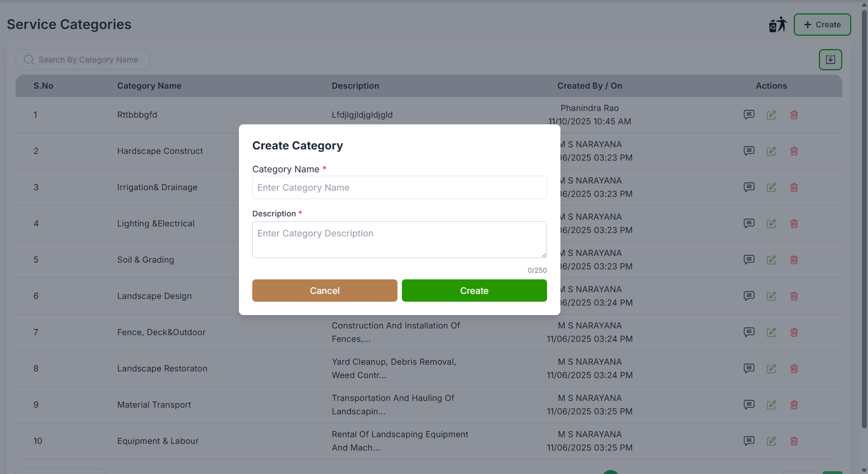Click the S.No column header
The width and height of the screenshot is (868, 474).
[44, 86]
